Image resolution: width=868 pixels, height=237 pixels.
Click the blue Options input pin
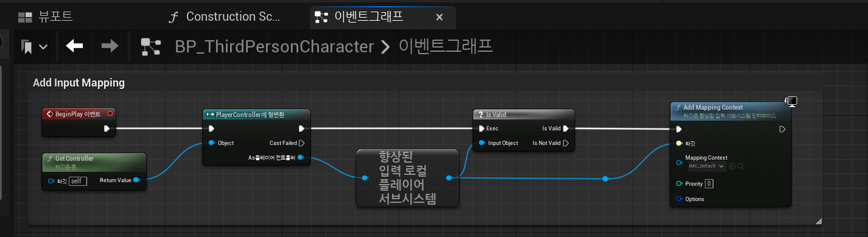click(679, 199)
